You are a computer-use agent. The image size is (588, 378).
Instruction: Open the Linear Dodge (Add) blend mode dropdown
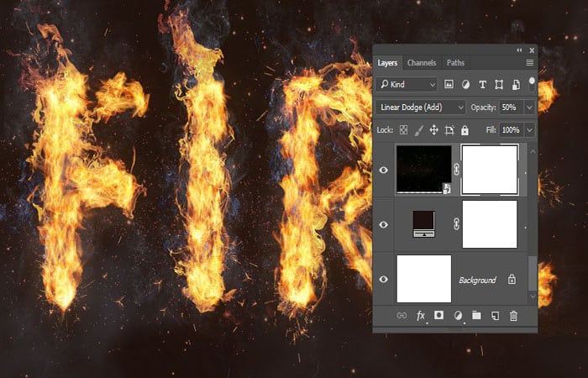[x=421, y=108]
